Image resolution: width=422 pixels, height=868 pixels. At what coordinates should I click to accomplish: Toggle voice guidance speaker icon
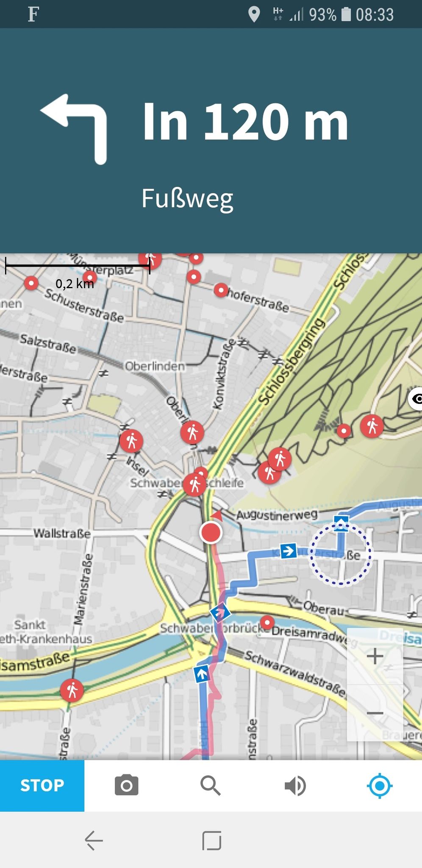coord(295,785)
